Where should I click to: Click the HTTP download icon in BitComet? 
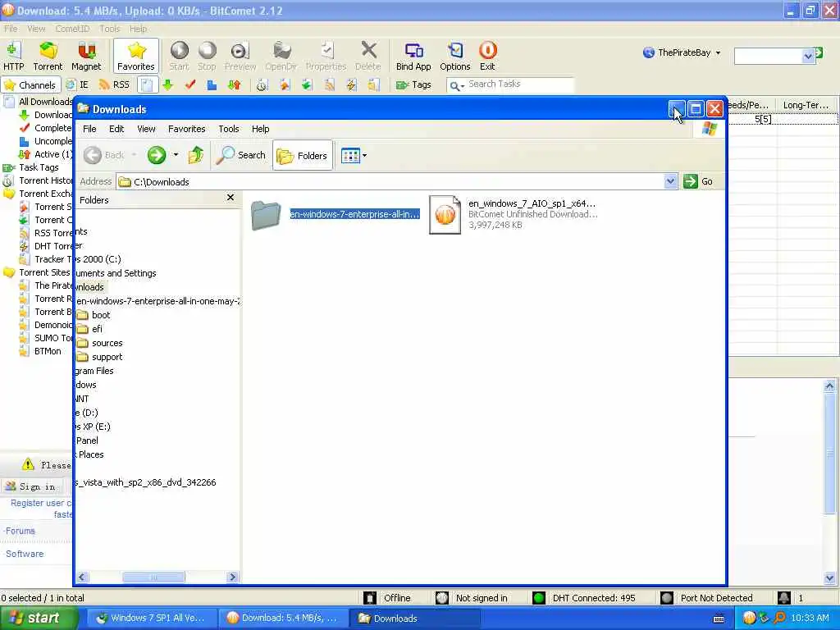[13, 56]
